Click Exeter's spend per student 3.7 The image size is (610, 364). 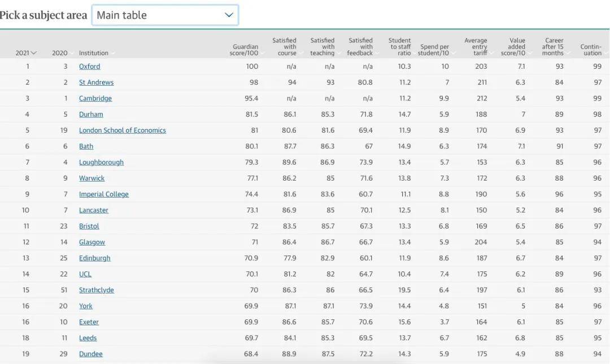pyautogui.click(x=445, y=322)
